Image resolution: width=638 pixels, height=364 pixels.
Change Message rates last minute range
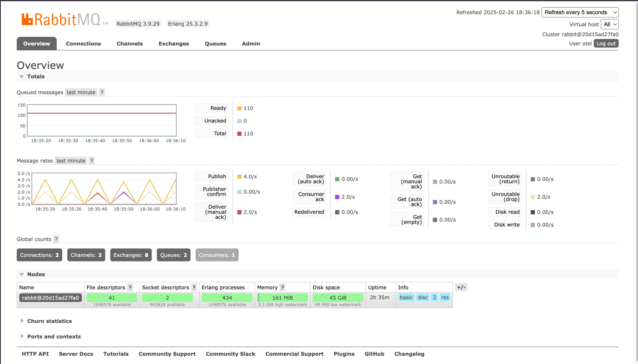(x=71, y=161)
